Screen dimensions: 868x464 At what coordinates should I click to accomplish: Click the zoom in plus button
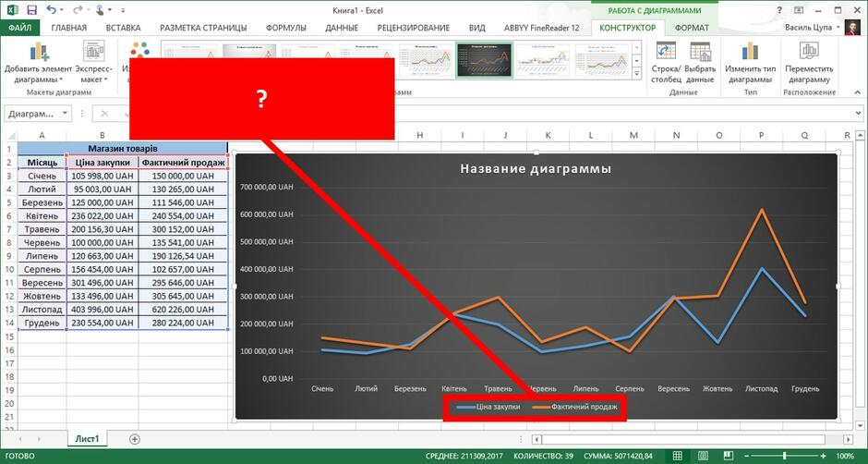pos(822,456)
